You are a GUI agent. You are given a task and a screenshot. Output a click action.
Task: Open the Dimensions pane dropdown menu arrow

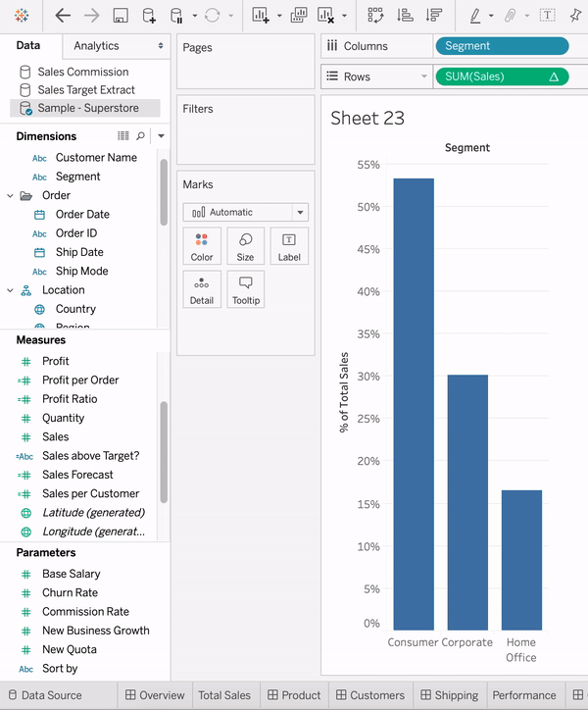coord(161,136)
